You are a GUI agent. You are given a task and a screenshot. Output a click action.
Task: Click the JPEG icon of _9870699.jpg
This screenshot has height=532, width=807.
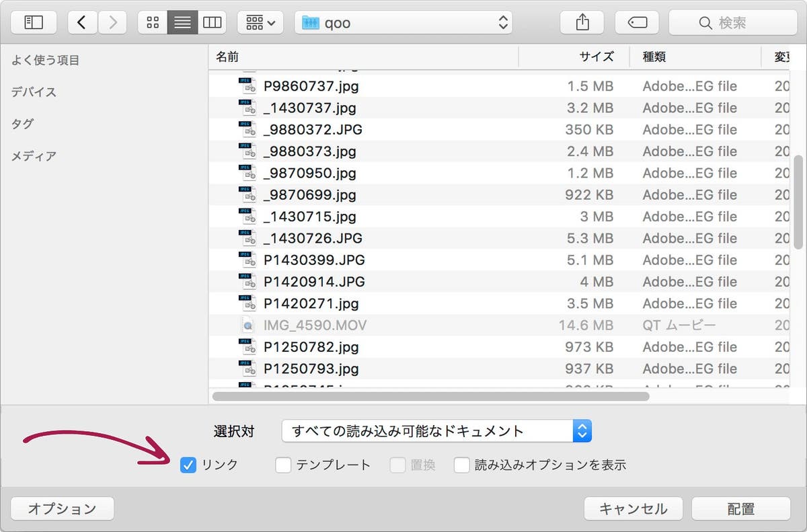coord(247,195)
